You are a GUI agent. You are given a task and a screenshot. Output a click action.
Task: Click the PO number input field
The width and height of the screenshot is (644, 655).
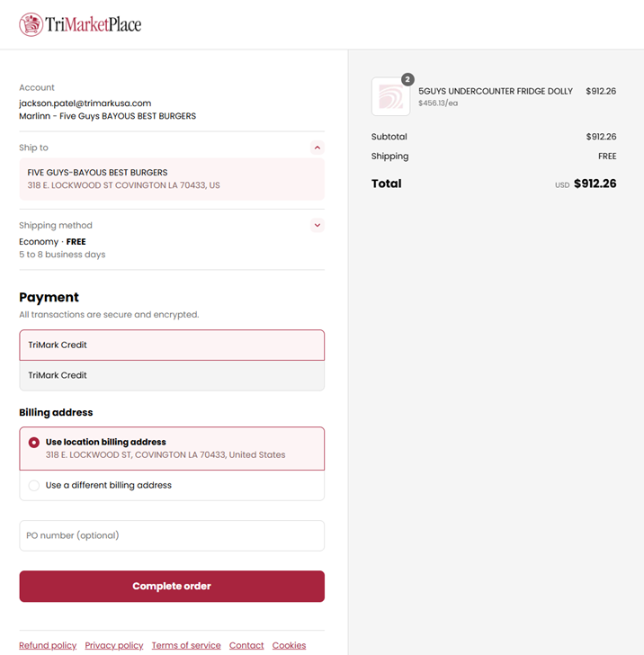pos(171,535)
